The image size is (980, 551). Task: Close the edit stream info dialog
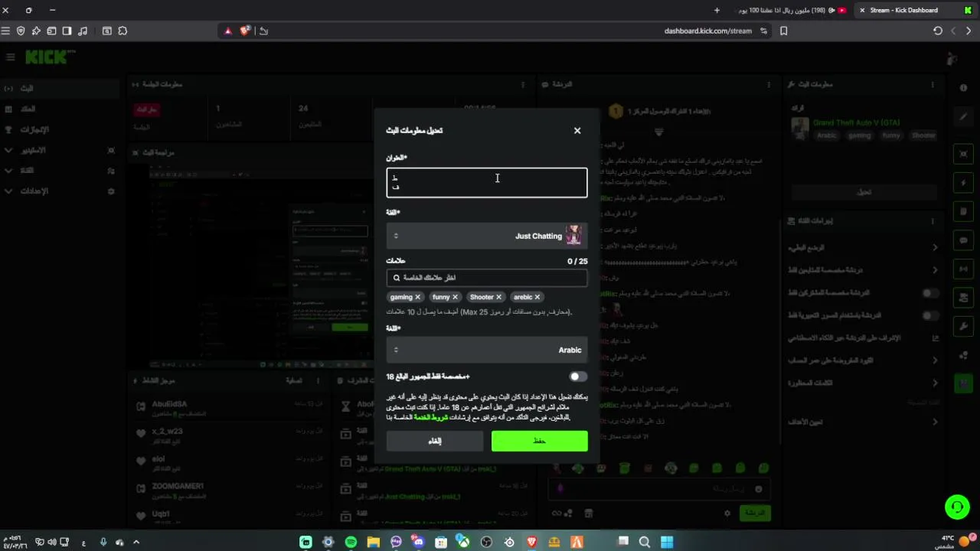tap(577, 131)
